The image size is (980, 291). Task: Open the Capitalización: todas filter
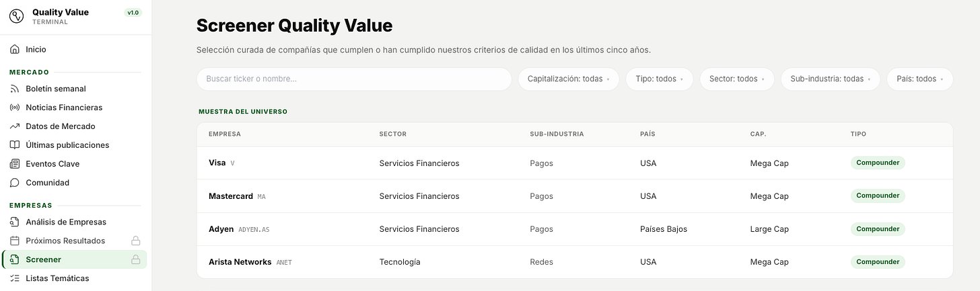(568, 79)
